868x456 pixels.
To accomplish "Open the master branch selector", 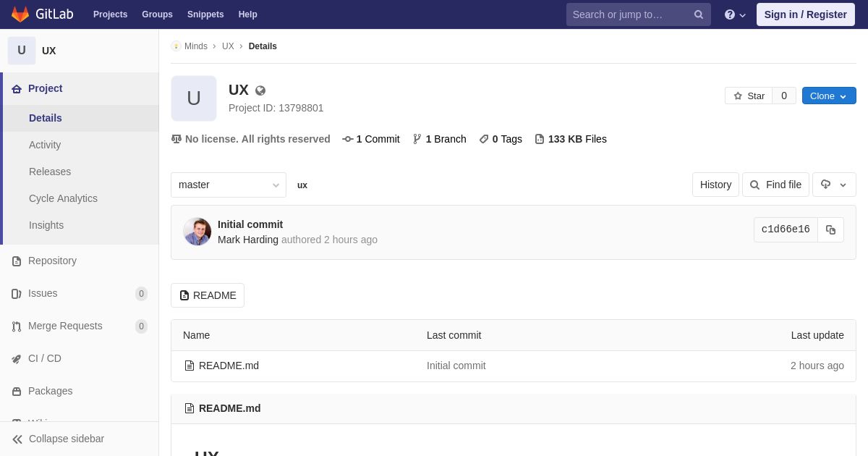I will coord(229,185).
